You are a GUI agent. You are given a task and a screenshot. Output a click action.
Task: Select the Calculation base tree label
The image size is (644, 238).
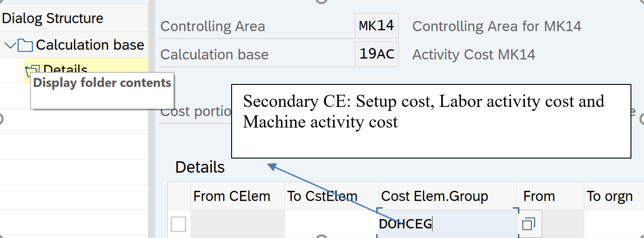point(90,45)
